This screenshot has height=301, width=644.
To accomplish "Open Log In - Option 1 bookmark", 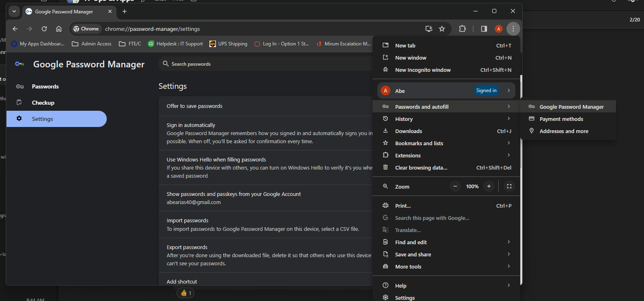I will coord(282,44).
